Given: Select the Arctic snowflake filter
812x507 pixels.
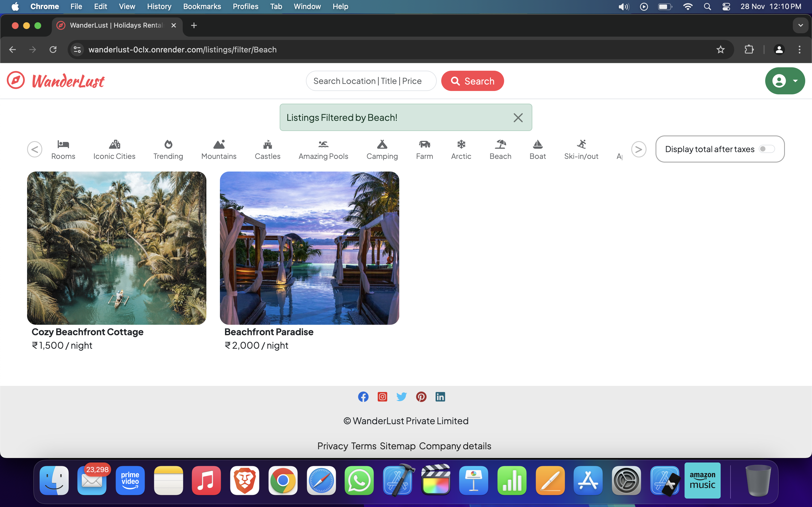Looking at the screenshot, I should [x=461, y=144].
